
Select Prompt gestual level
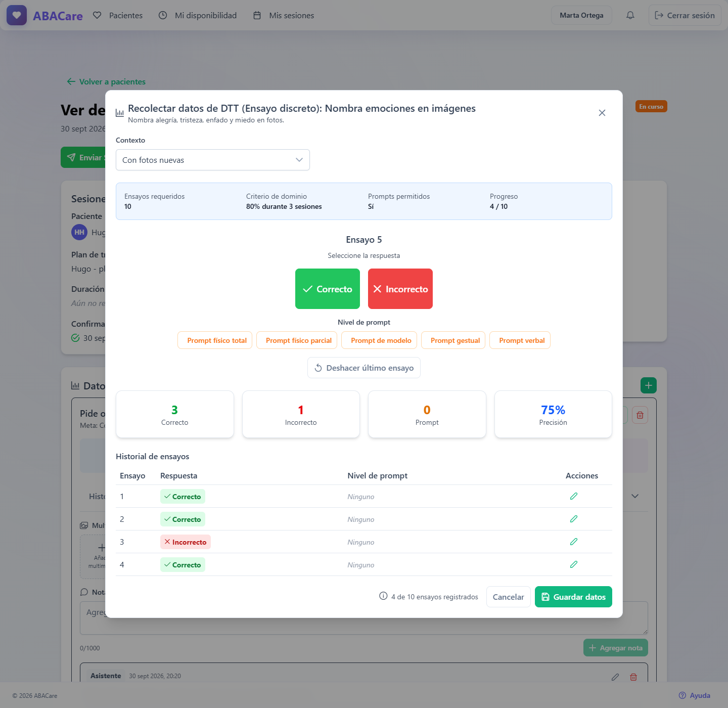tap(453, 340)
